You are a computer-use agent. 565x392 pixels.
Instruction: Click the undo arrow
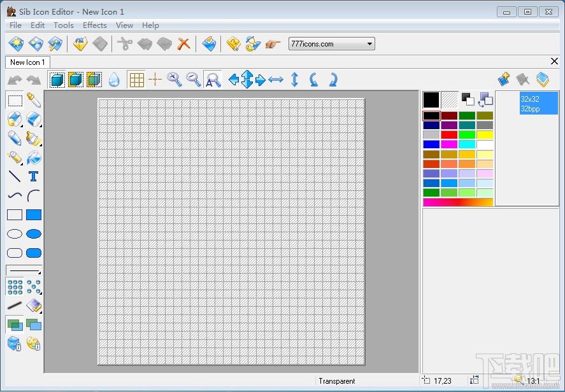click(x=15, y=80)
